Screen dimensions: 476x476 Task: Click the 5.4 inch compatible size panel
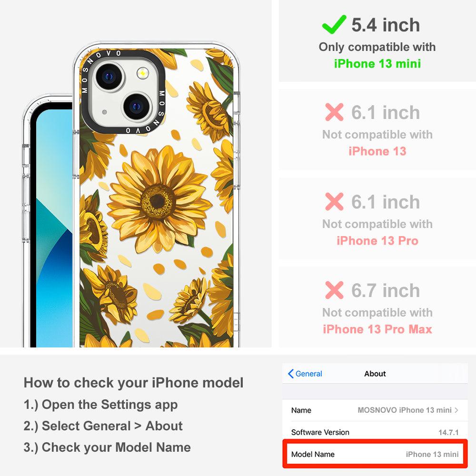pos(377,40)
